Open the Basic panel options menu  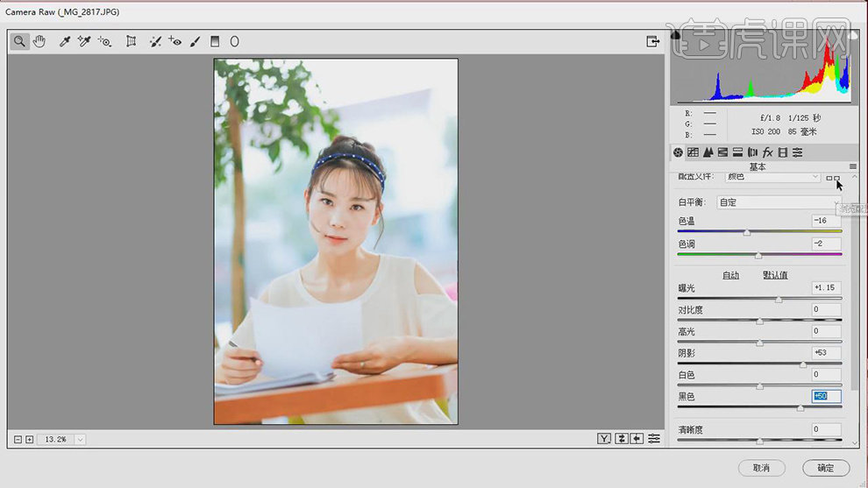tap(852, 166)
